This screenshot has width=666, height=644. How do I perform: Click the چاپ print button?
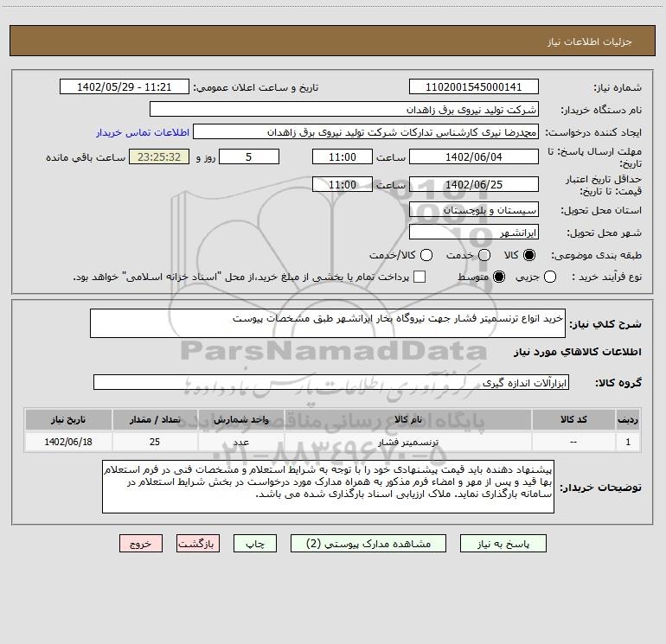click(255, 544)
